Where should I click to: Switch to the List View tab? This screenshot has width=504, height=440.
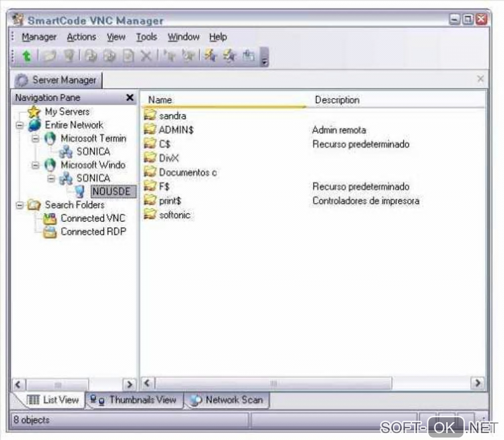[x=52, y=400]
